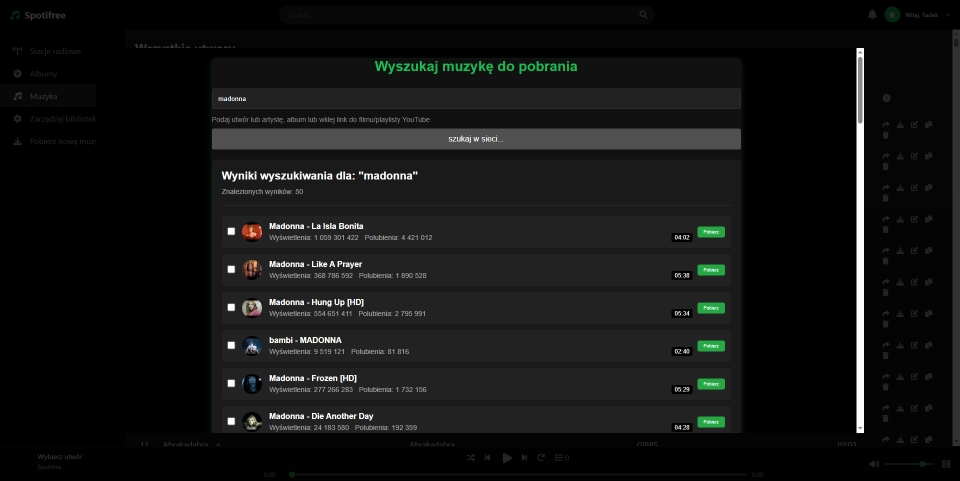Download bambi - MADONNA with its Pobierz button

(x=711, y=346)
